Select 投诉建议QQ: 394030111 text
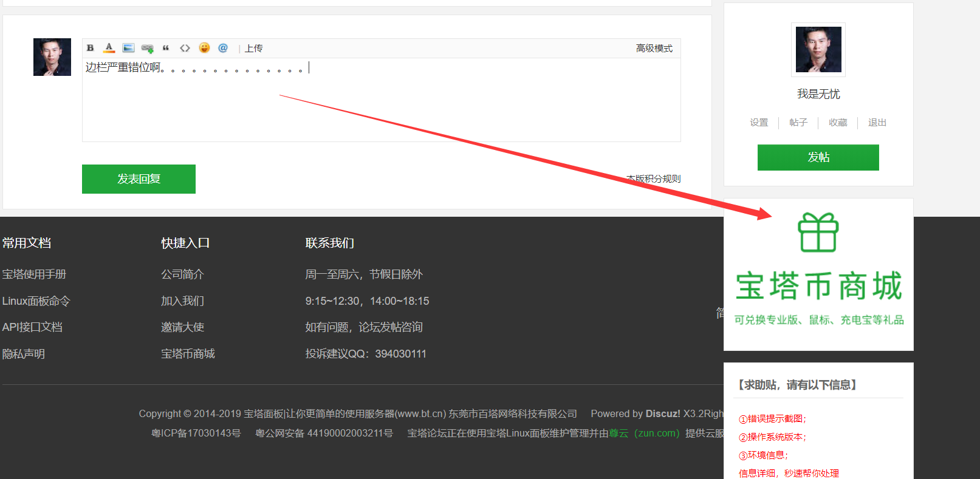 click(x=366, y=354)
